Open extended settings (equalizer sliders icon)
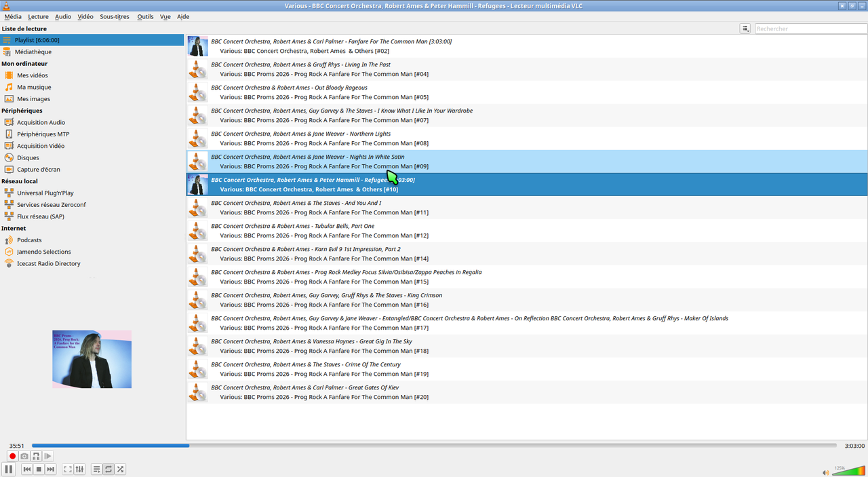Viewport: 868px width, 477px height. [x=79, y=469]
